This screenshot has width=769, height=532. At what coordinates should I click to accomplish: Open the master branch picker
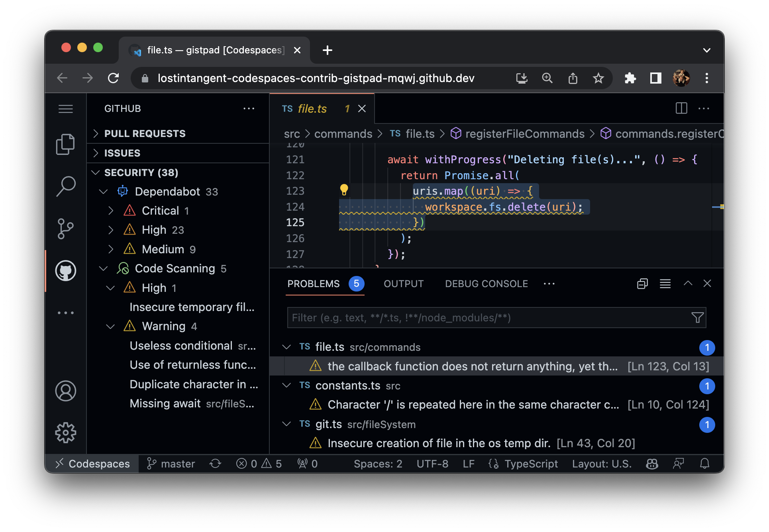coord(171,464)
